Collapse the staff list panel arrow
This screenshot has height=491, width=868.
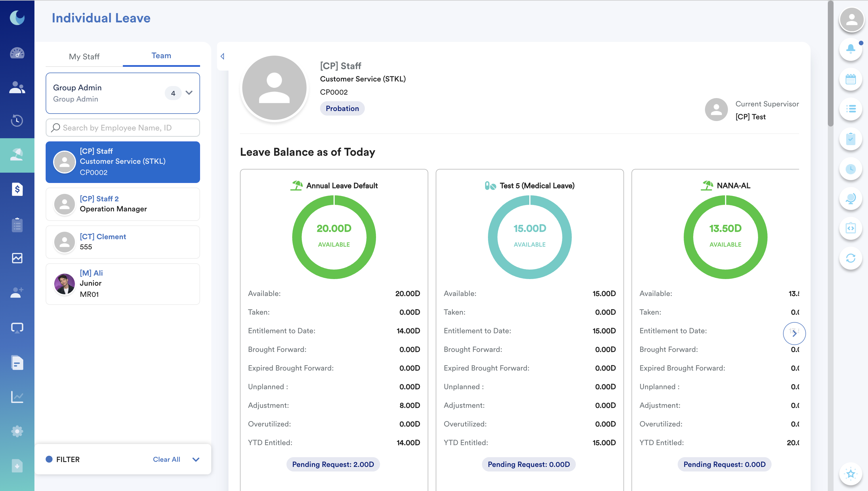tap(222, 56)
